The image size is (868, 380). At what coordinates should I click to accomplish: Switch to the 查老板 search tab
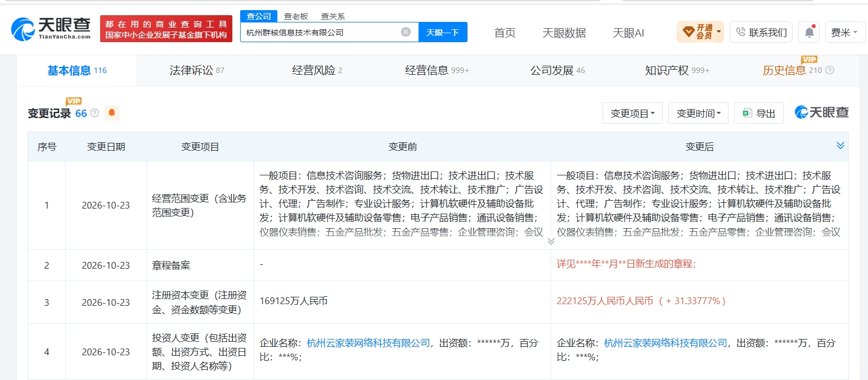[296, 17]
